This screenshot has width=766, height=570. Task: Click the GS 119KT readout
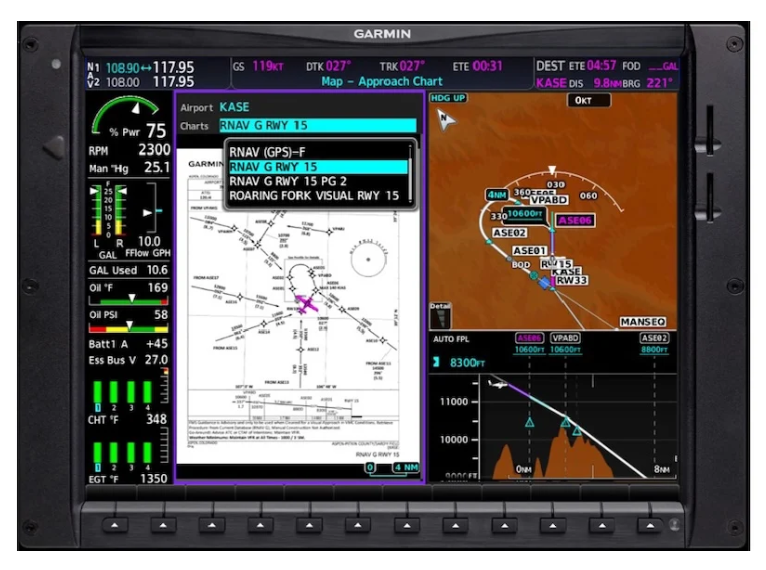257,66
